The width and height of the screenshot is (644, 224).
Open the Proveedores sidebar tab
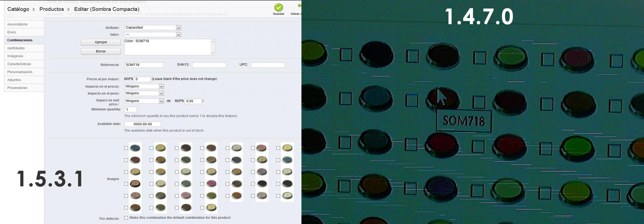click(24, 88)
